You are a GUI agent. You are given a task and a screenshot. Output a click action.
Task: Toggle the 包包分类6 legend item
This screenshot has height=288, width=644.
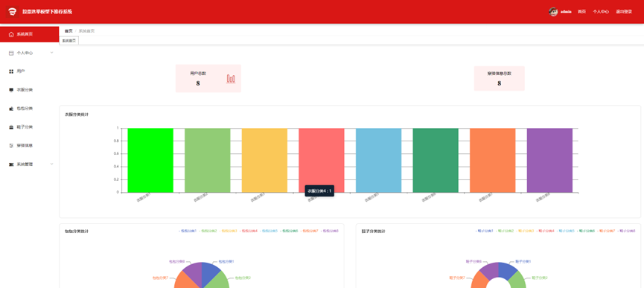coord(289,231)
